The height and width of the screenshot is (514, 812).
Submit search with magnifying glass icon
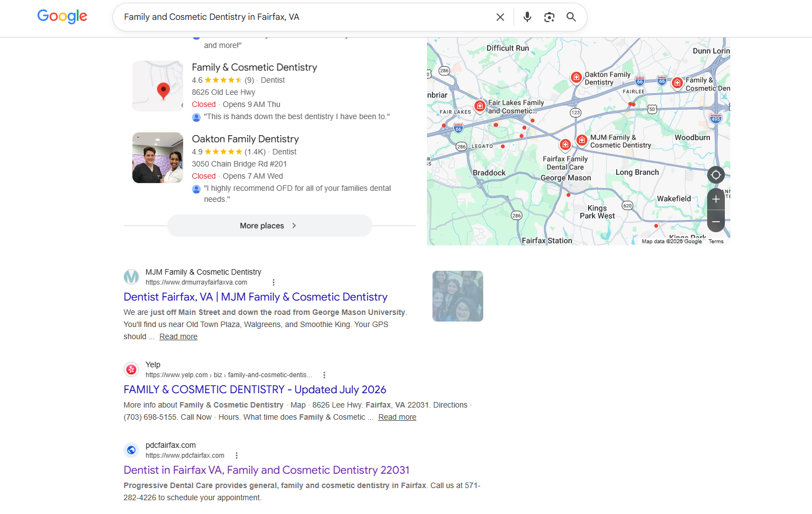[571, 17]
